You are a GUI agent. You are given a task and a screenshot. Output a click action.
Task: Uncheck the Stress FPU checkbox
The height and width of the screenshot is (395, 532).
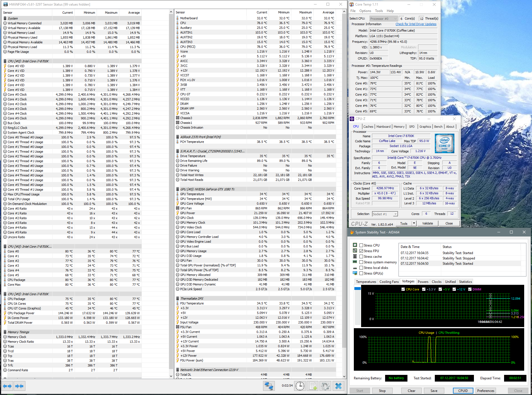point(361,251)
